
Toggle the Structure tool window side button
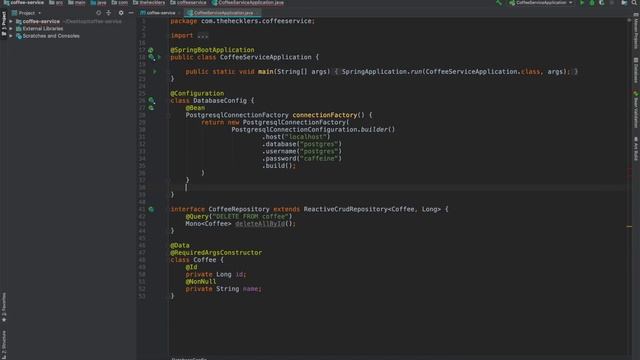(x=4, y=344)
